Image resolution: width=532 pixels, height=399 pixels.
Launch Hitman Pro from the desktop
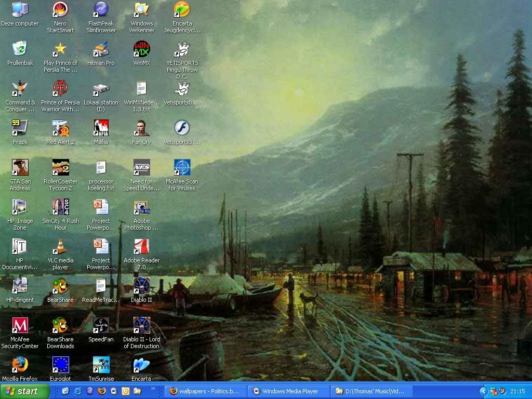coord(101,49)
